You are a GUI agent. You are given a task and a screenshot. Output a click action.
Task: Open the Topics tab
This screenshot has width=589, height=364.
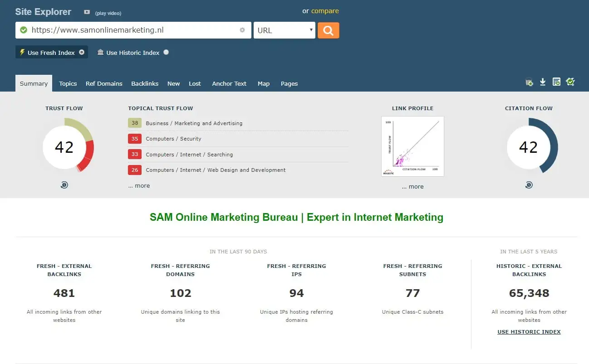68,83
